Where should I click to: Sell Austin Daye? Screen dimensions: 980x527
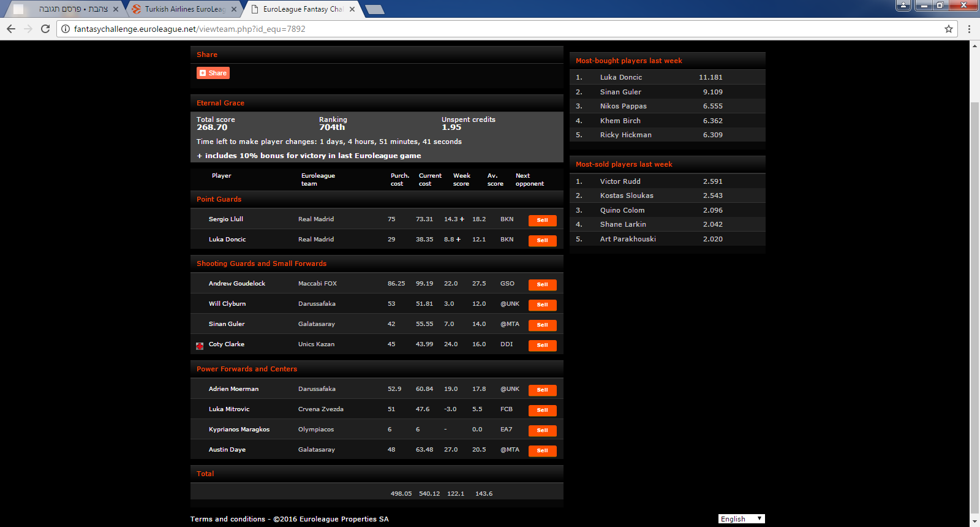(542, 450)
